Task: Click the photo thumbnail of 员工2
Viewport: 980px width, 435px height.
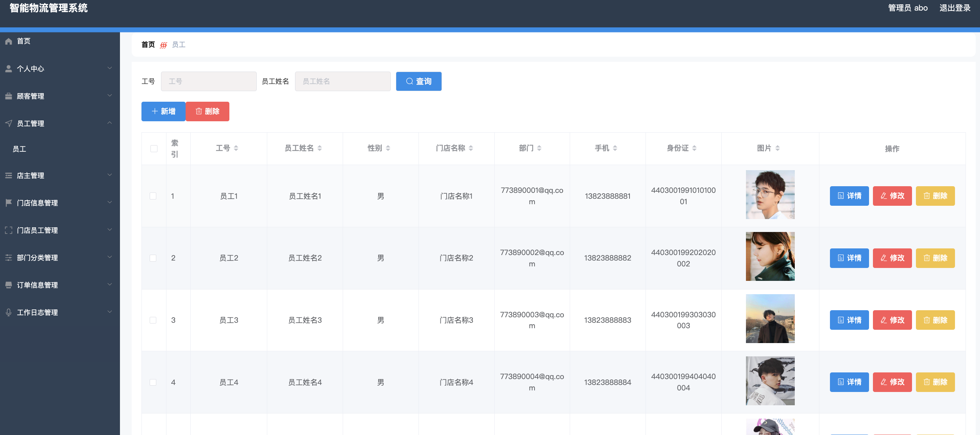Action: coord(770,257)
